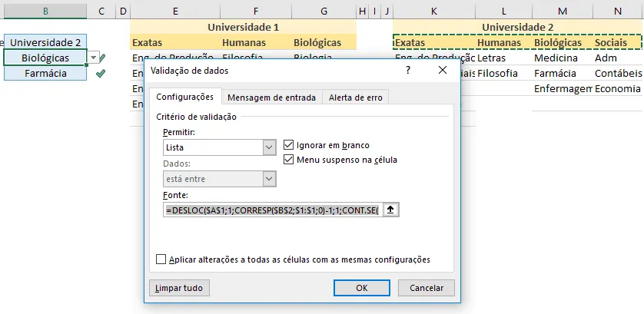Click the OK button
This screenshot has width=644, height=314.
point(362,288)
